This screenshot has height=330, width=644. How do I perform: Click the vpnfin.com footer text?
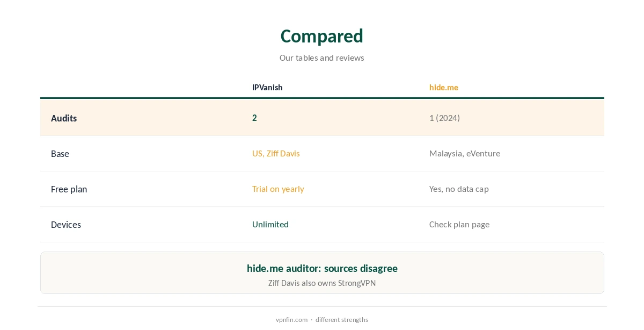tap(292, 320)
